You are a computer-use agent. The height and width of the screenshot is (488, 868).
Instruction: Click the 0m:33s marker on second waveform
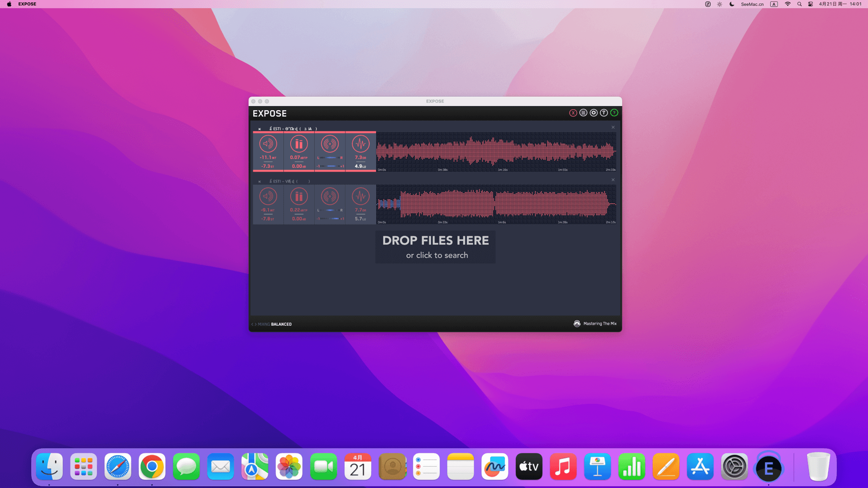[443, 222]
